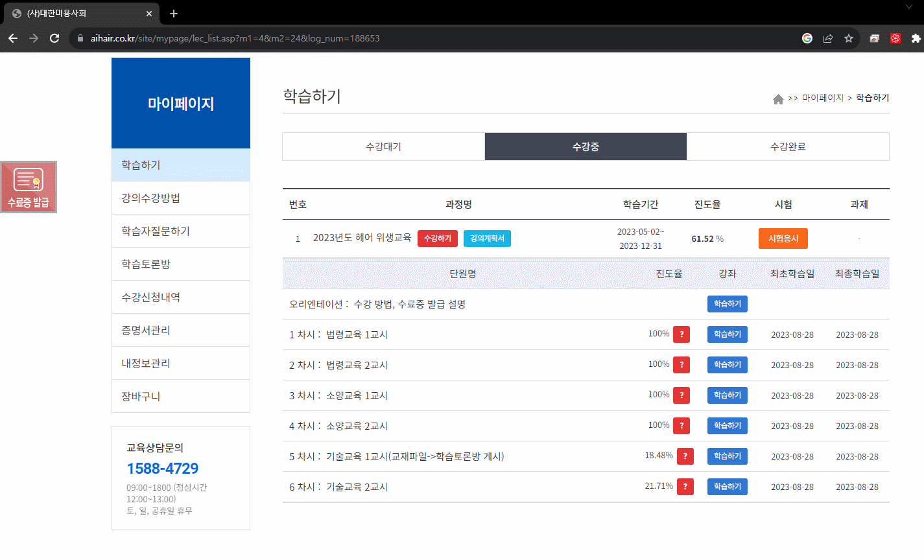Open 학습하기 in the sidebar menu

[181, 165]
